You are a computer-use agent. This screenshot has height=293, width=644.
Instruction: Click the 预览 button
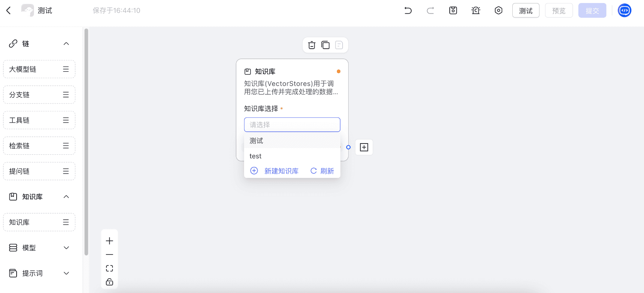point(559,11)
